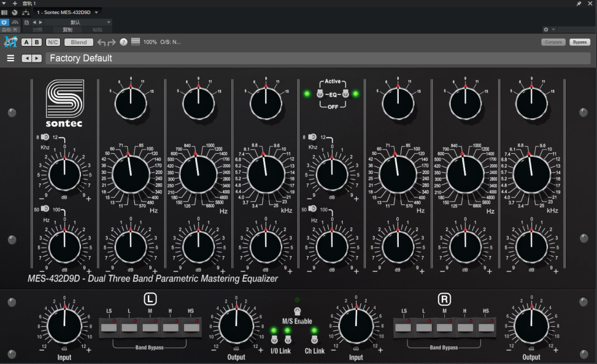Switch left channel low shelf 50/100 Hz toggle
This screenshot has width=597, height=364.
pos(45,208)
